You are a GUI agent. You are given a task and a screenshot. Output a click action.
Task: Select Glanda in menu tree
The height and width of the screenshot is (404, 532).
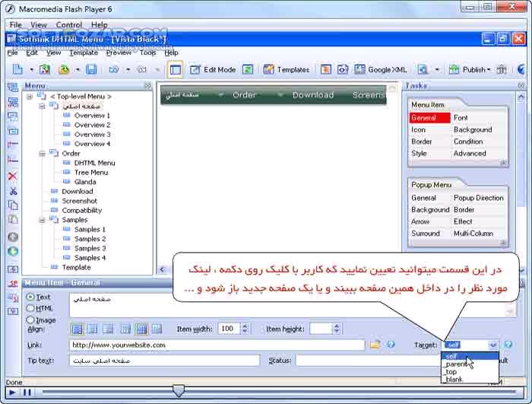(x=85, y=182)
